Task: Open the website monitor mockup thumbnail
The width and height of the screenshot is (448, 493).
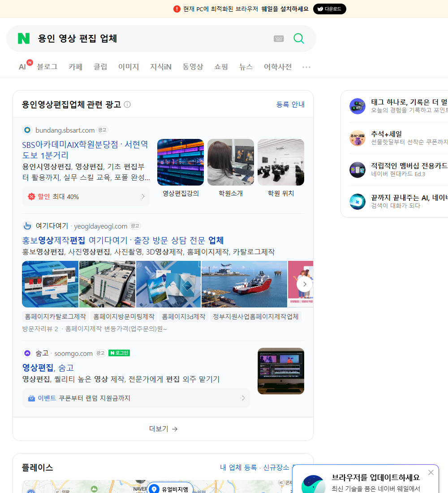Action: tap(50, 284)
